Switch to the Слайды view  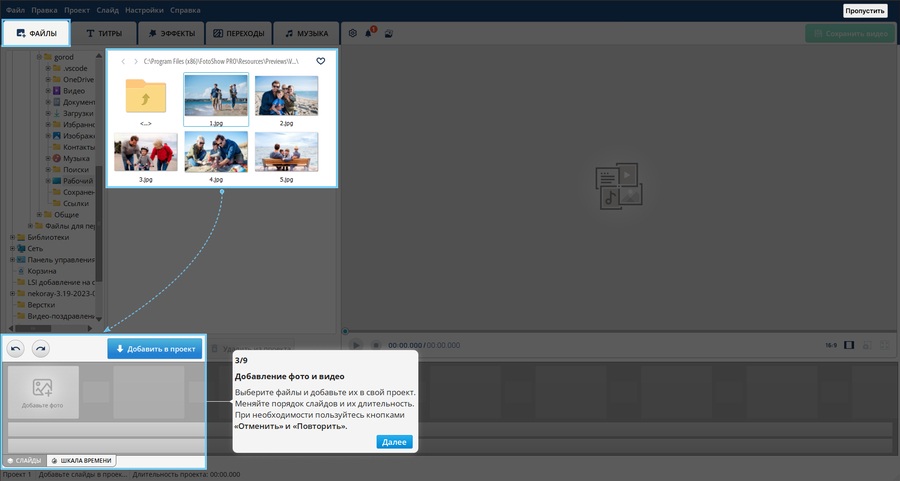pyautogui.click(x=24, y=460)
